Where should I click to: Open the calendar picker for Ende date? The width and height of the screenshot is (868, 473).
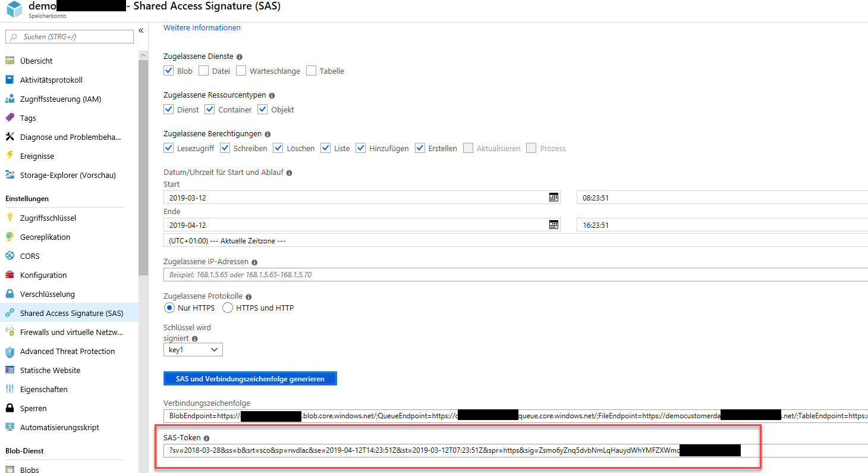553,225
